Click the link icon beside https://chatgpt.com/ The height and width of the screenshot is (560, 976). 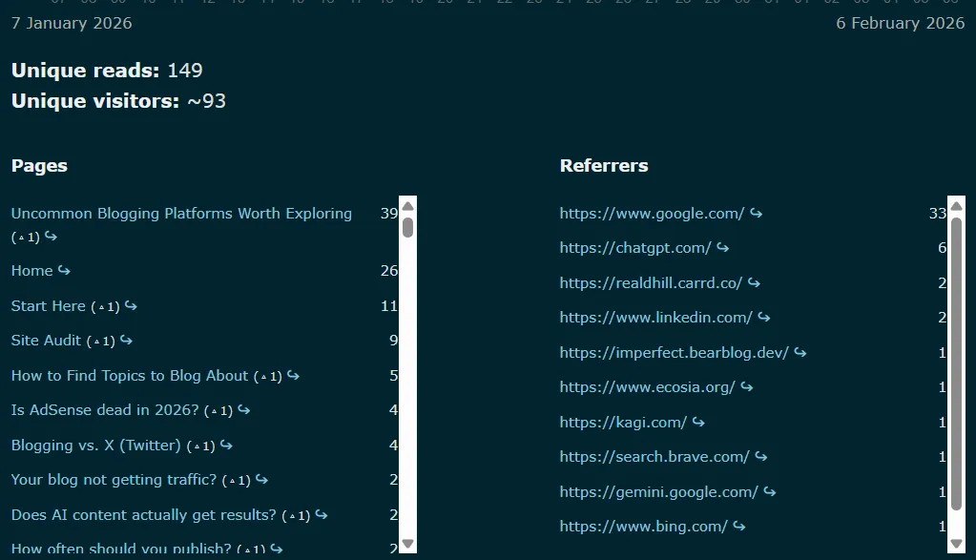pyautogui.click(x=722, y=247)
